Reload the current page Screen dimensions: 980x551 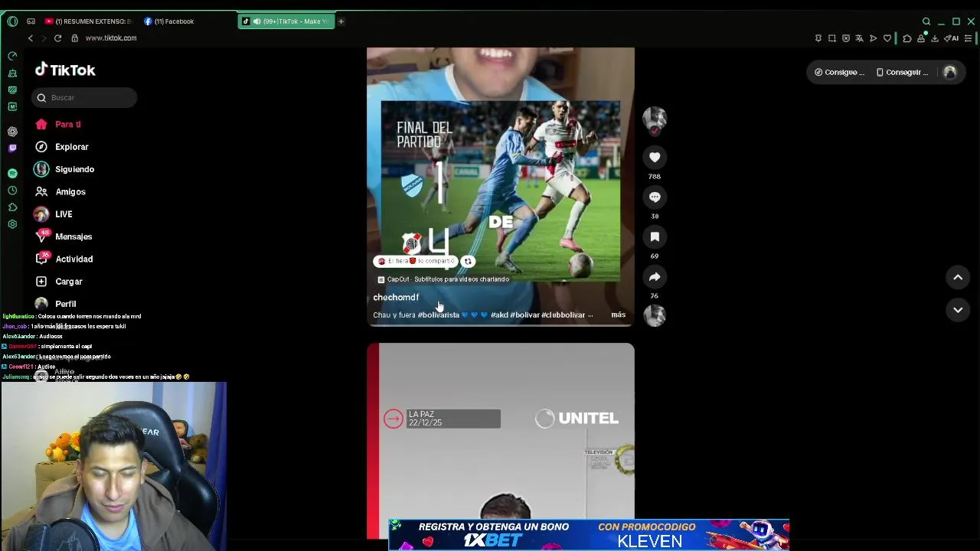click(57, 38)
